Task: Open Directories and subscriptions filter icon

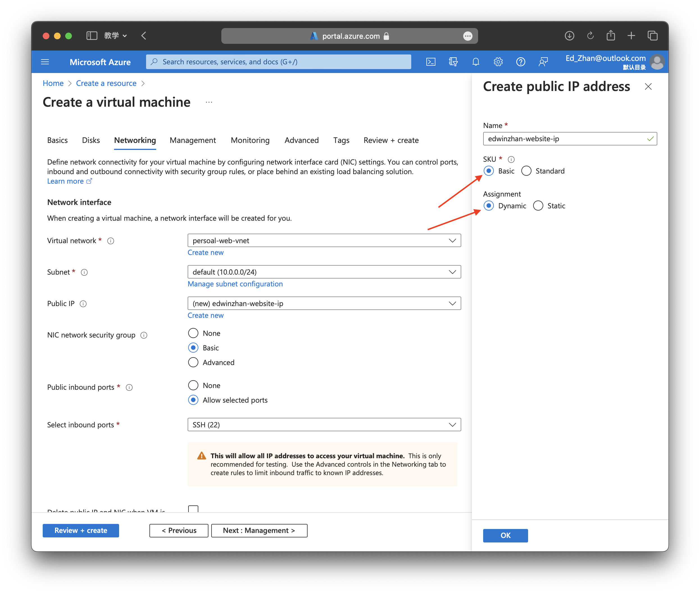Action: click(x=453, y=62)
